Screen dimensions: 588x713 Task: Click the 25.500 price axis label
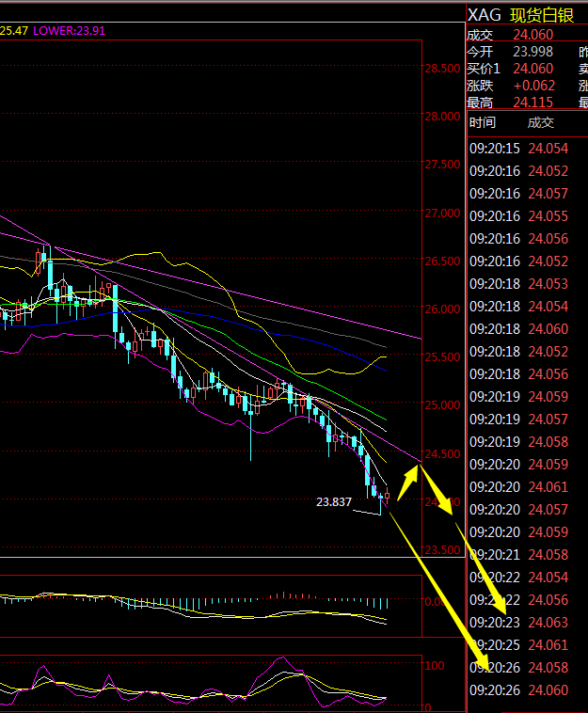442,356
